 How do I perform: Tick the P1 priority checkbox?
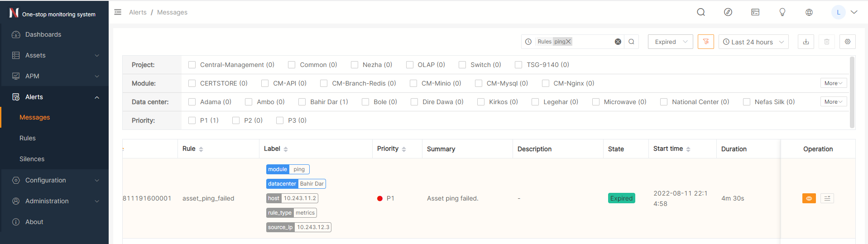pos(192,120)
